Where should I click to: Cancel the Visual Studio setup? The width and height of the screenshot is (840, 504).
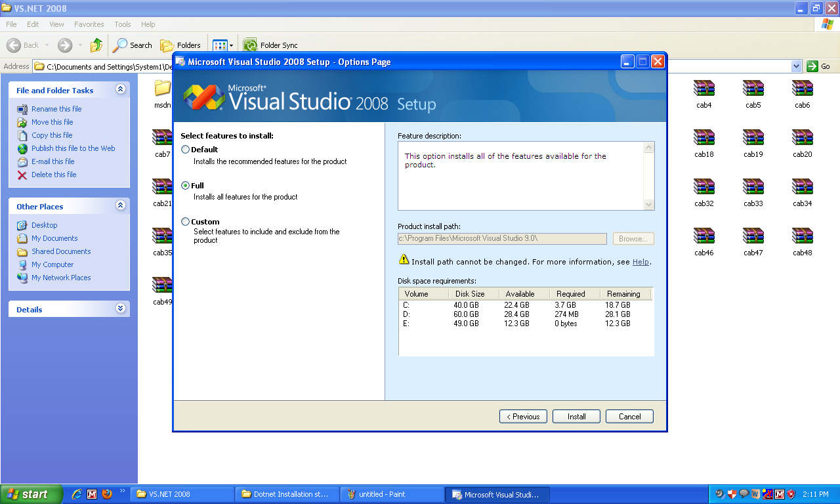click(x=629, y=416)
